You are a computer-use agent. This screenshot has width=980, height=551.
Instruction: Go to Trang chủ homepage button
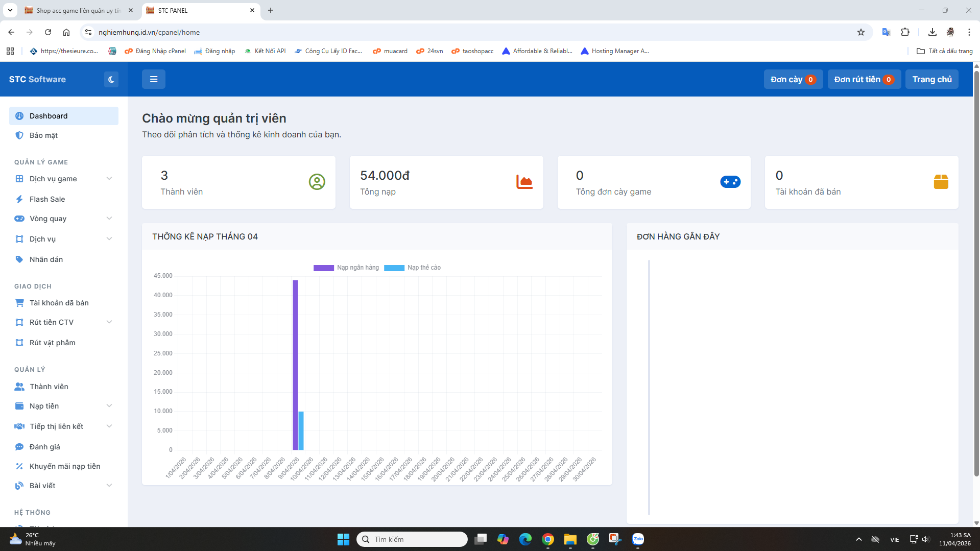click(x=931, y=79)
